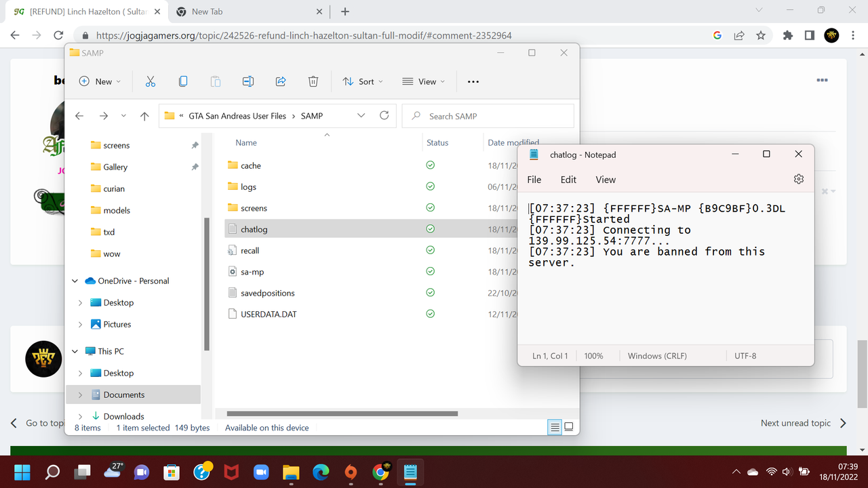Open the Sort dropdown in Explorer
Viewport: 868px width, 488px height.
click(x=363, y=81)
